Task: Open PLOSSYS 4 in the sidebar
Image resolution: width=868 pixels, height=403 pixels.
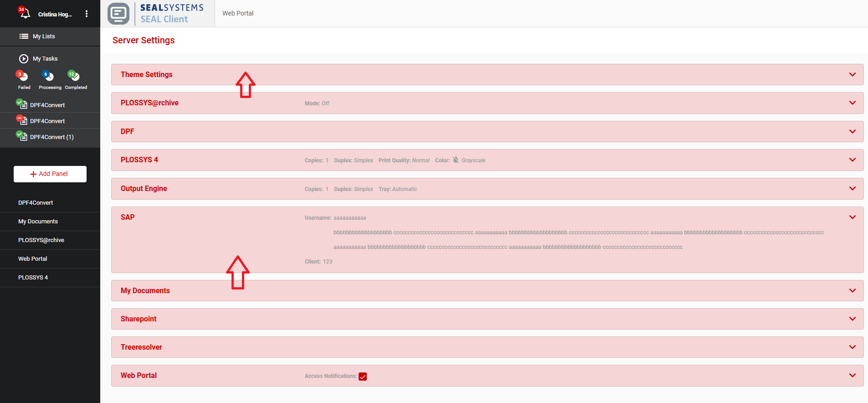Action: point(33,278)
